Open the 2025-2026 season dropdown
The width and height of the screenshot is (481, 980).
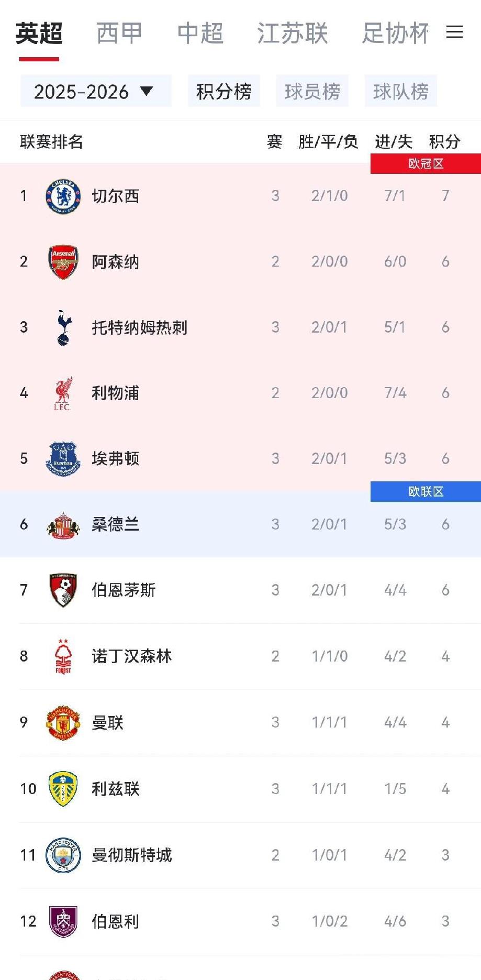coord(95,91)
